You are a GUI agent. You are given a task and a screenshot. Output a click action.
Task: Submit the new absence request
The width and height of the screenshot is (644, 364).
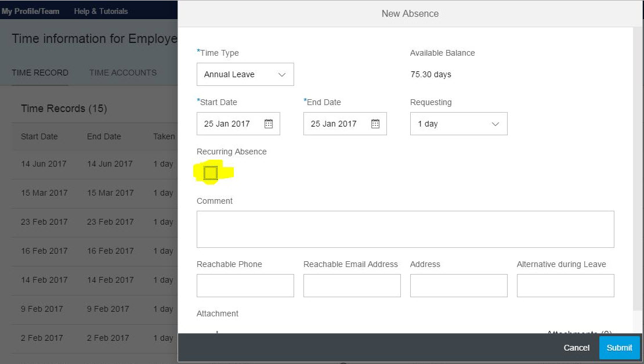(x=620, y=348)
